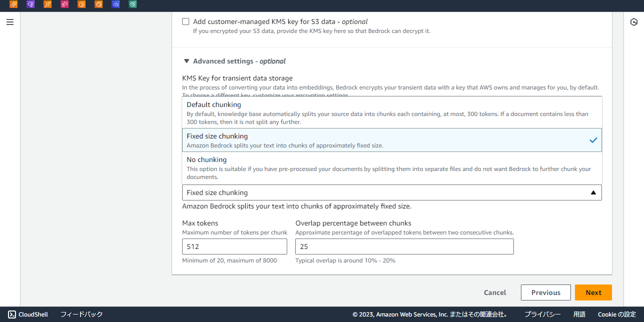Open the purple cloud service shortcut
This screenshot has width=644, height=322.
tap(31, 4)
